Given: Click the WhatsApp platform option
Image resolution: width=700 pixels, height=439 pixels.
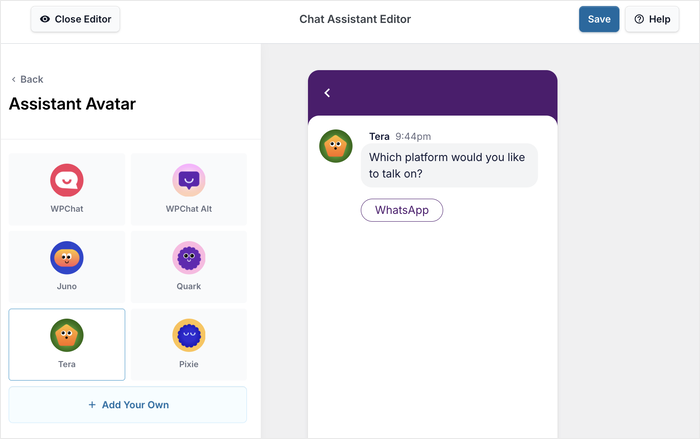Looking at the screenshot, I should pos(401,210).
